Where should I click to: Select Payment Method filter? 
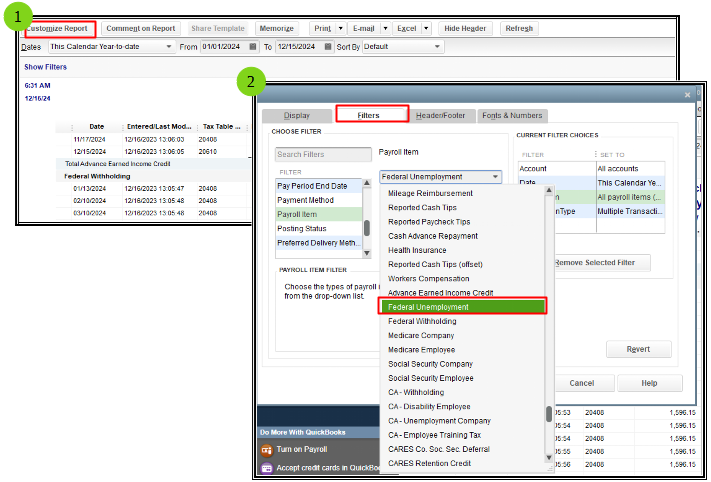click(x=319, y=200)
